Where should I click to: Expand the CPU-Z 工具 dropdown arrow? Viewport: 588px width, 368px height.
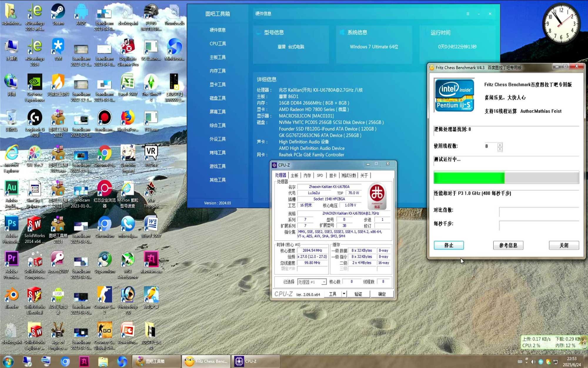[x=344, y=294]
